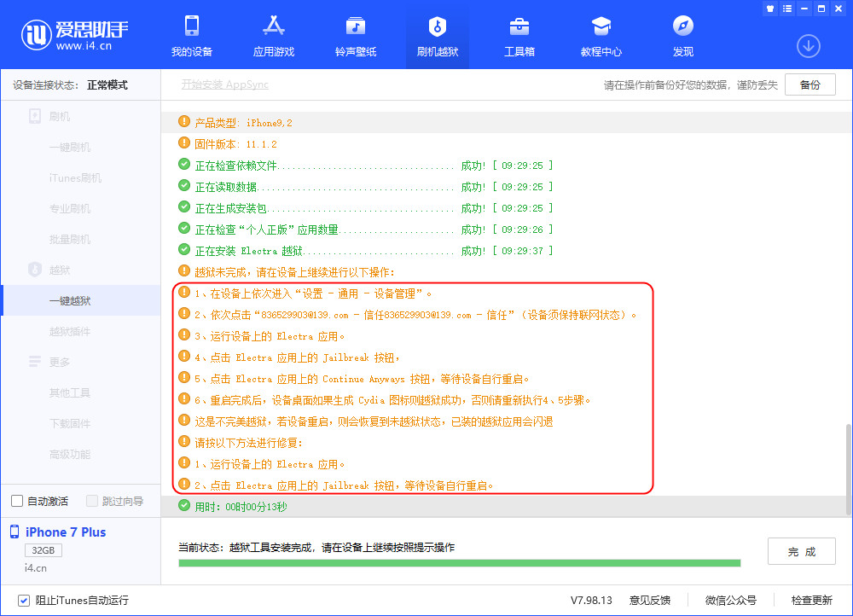Select 高级功能 in sidebar

(x=70, y=454)
